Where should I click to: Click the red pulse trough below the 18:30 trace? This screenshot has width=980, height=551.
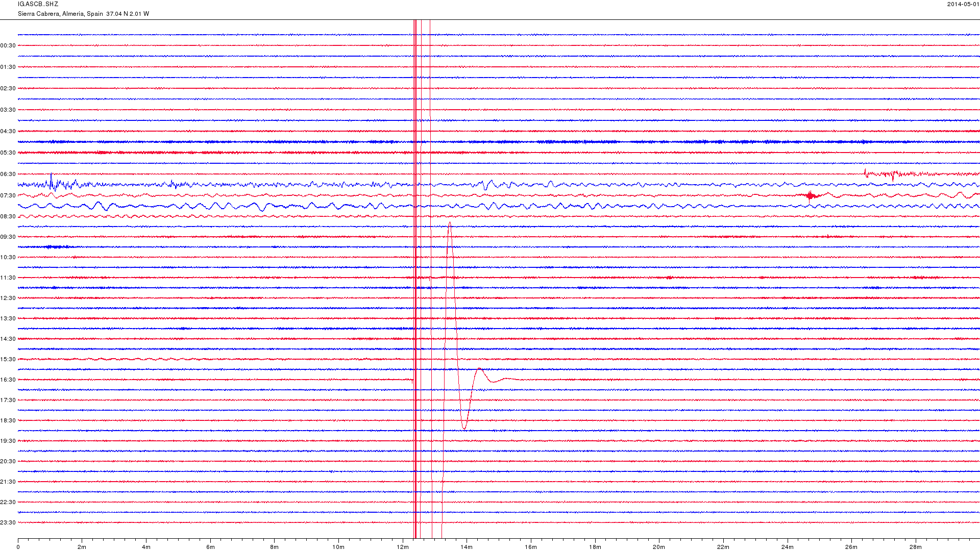pos(464,427)
